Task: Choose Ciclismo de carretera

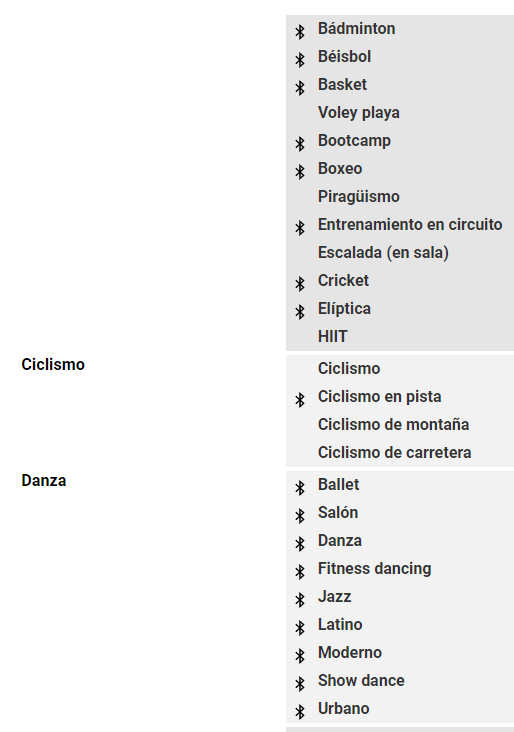Action: point(394,452)
